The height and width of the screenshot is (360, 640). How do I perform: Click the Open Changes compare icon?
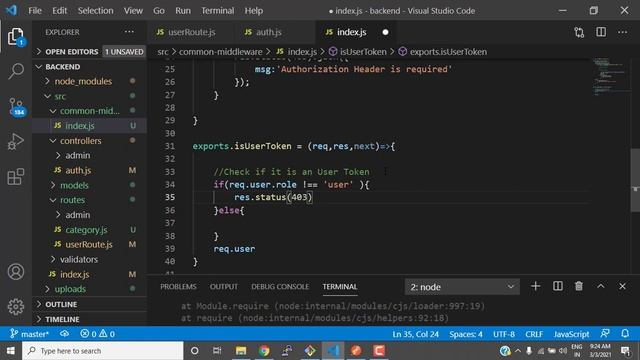[579, 32]
